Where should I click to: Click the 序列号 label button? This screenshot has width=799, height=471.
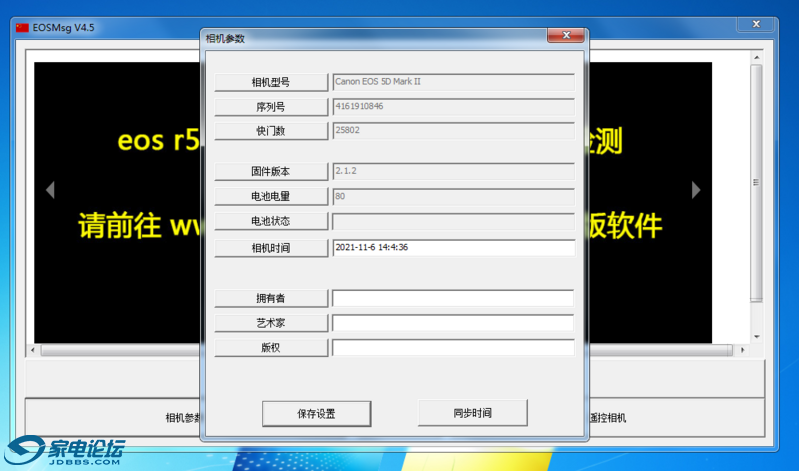pos(271,107)
